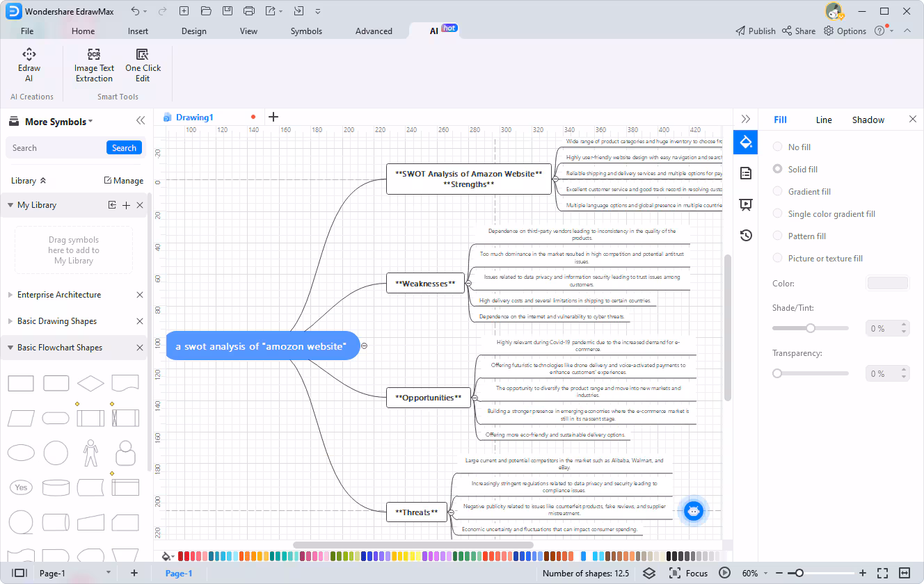The image size is (924, 584).
Task: Choose Single color gradient fill
Action: (825, 213)
